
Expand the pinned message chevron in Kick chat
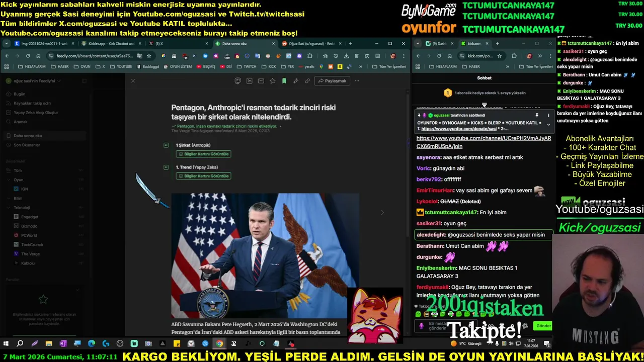click(x=548, y=124)
